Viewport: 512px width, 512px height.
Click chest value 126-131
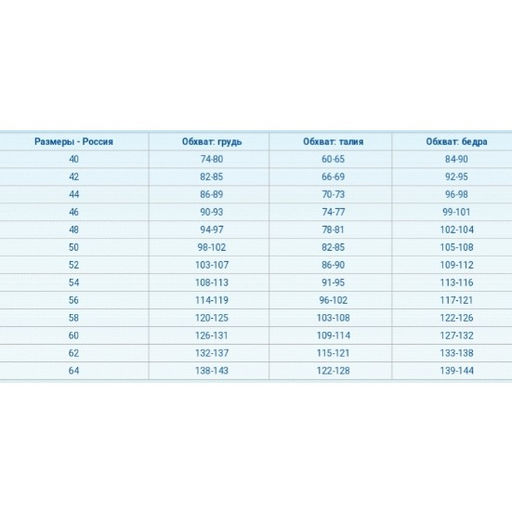[212, 335]
